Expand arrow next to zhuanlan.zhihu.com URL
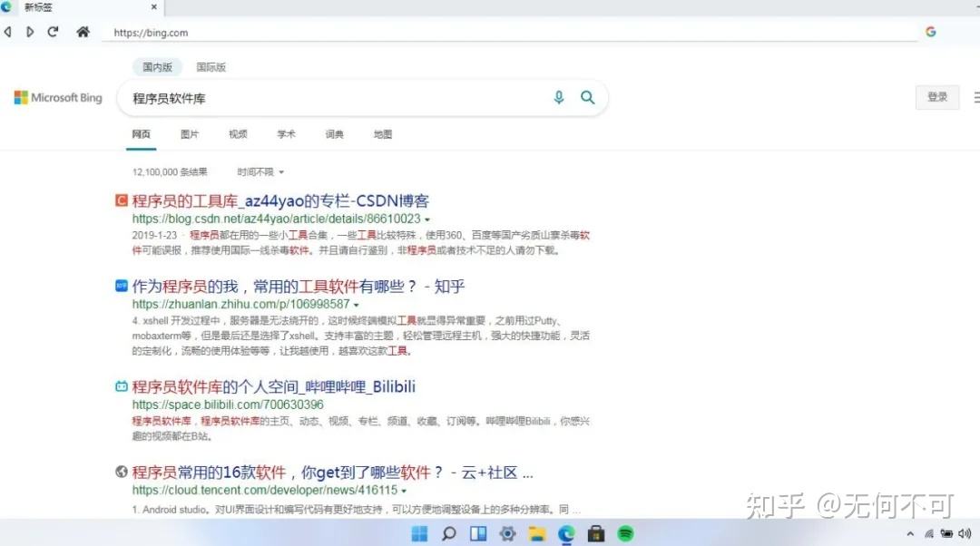The image size is (980, 546). click(x=357, y=305)
